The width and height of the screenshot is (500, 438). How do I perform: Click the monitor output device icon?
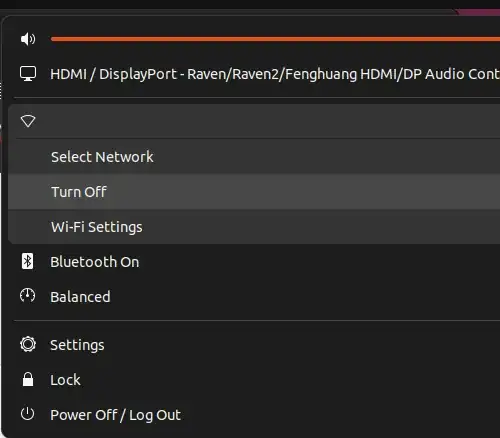(28, 74)
